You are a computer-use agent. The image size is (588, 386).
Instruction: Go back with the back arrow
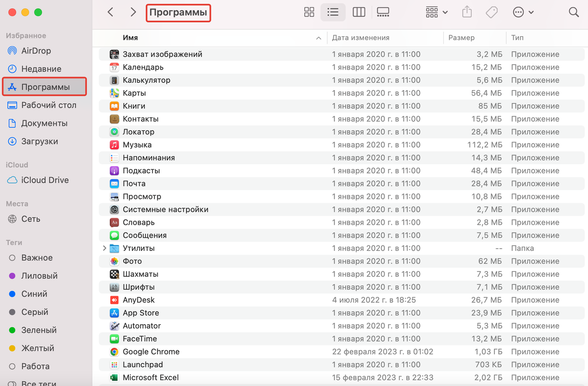coord(110,12)
